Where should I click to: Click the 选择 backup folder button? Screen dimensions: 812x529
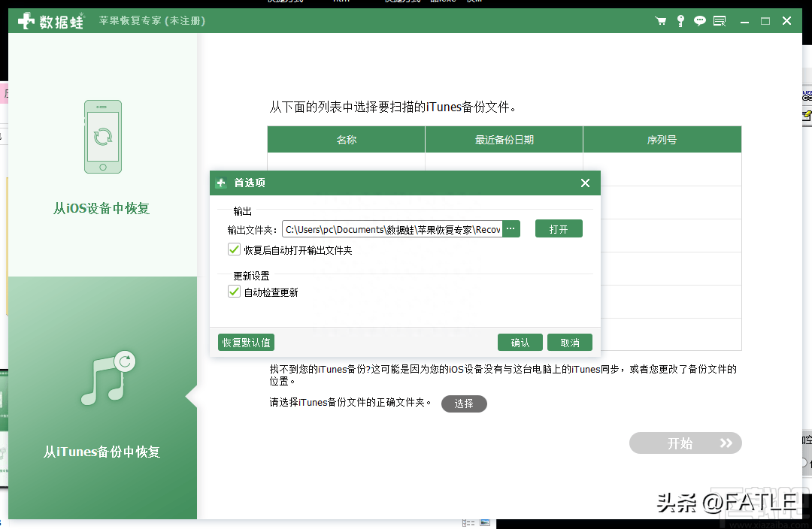(464, 404)
